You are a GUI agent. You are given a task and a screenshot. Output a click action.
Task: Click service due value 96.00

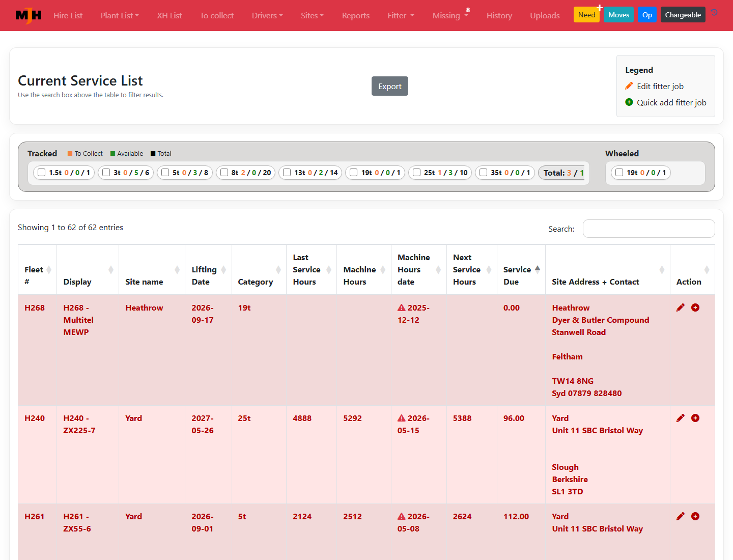click(x=514, y=418)
